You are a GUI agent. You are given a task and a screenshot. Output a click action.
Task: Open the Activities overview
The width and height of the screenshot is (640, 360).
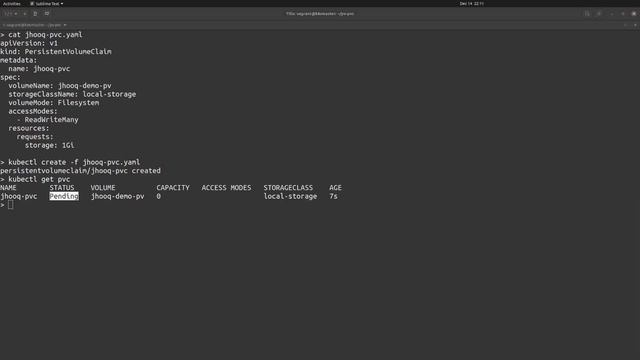pos(11,4)
